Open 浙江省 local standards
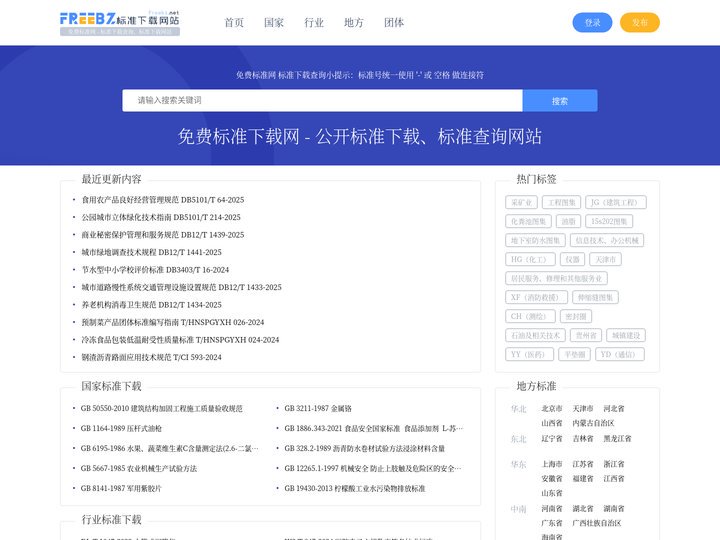This screenshot has height=540, width=720. tap(614, 464)
